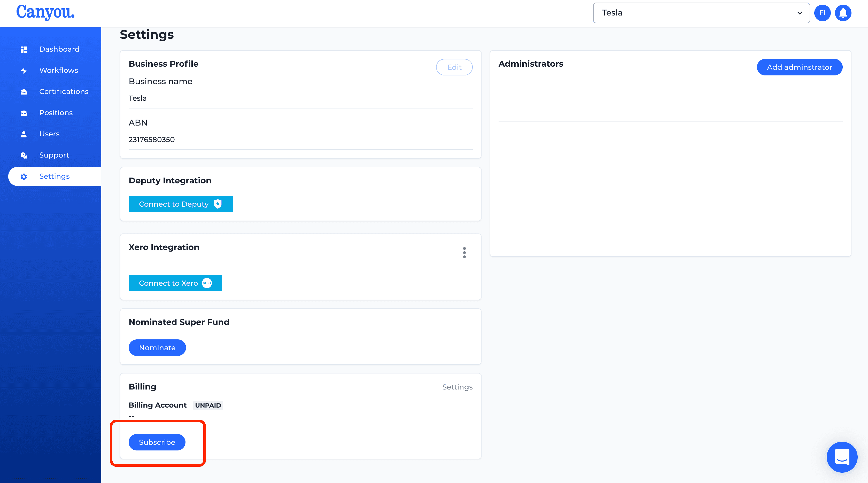The width and height of the screenshot is (868, 483).
Task: Open the chat widget bubble
Action: pyautogui.click(x=842, y=457)
